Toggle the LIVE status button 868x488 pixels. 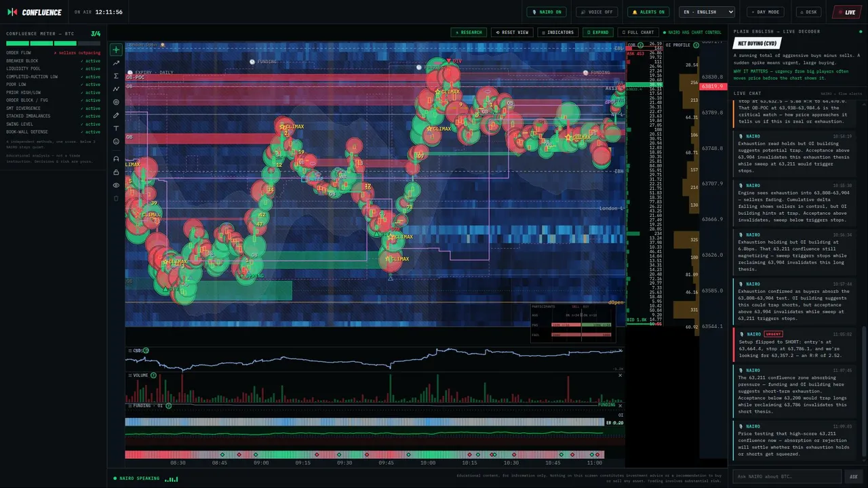[847, 12]
